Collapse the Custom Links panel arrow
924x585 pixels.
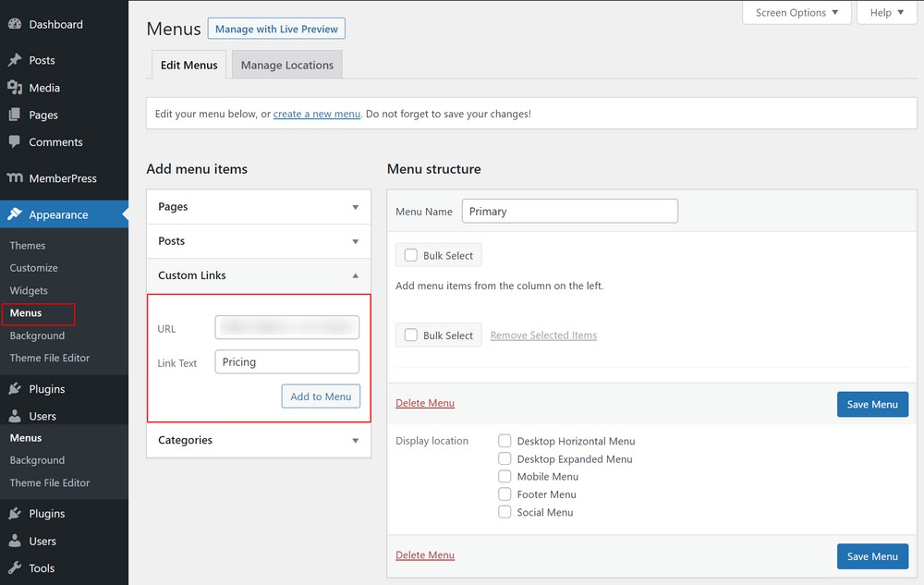pyautogui.click(x=356, y=275)
